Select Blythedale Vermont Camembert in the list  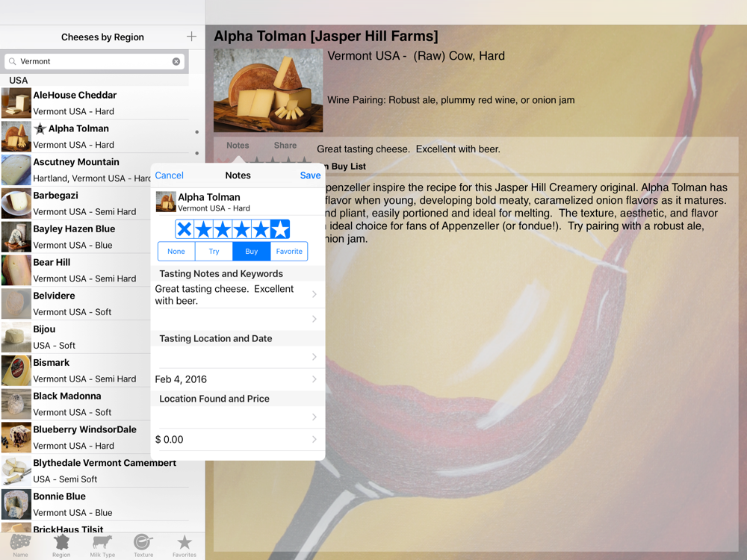pos(96,471)
